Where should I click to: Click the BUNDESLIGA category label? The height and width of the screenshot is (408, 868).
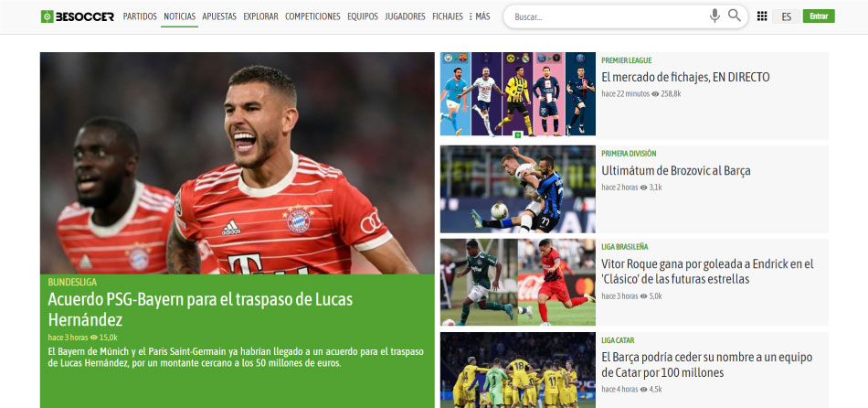tap(72, 282)
